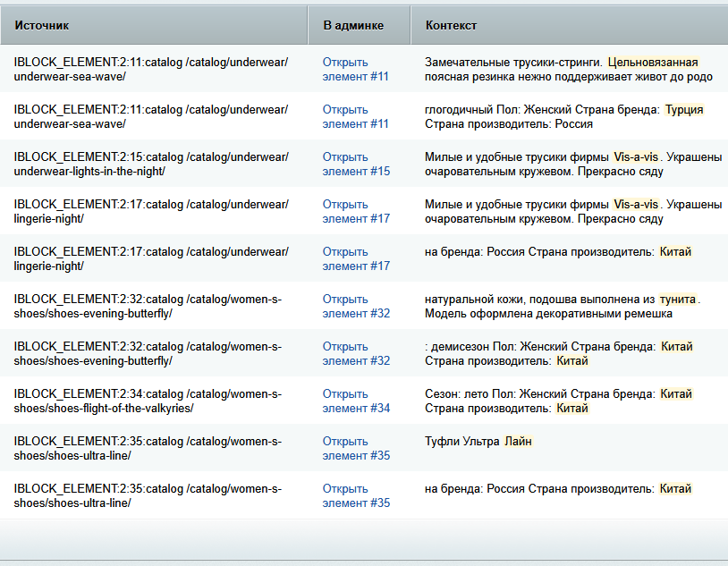The width and height of the screenshot is (728, 566).
Task: Click the В админке column header
Action: 352,25
